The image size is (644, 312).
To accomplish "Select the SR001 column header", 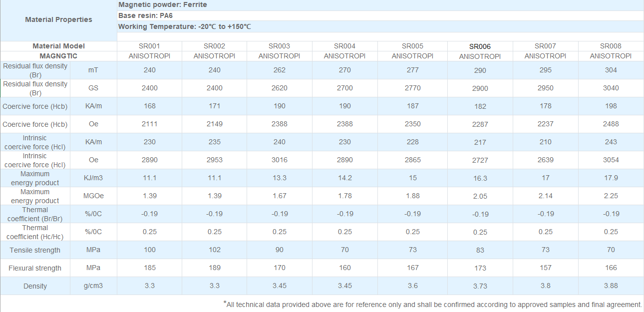I will (x=149, y=46).
